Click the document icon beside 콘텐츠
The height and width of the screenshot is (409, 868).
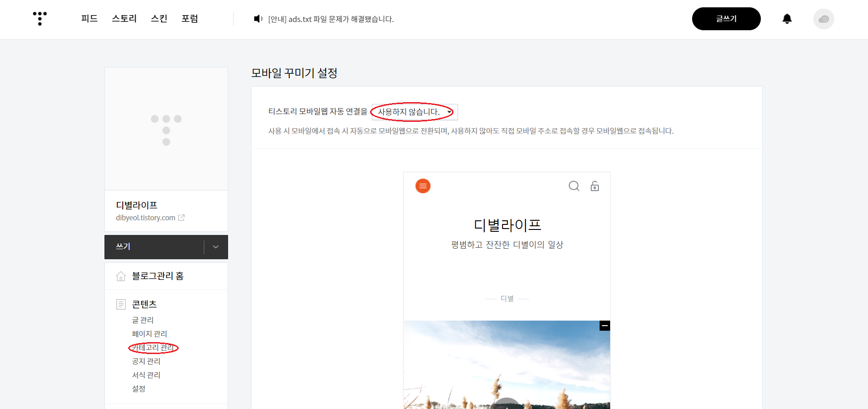point(121,304)
